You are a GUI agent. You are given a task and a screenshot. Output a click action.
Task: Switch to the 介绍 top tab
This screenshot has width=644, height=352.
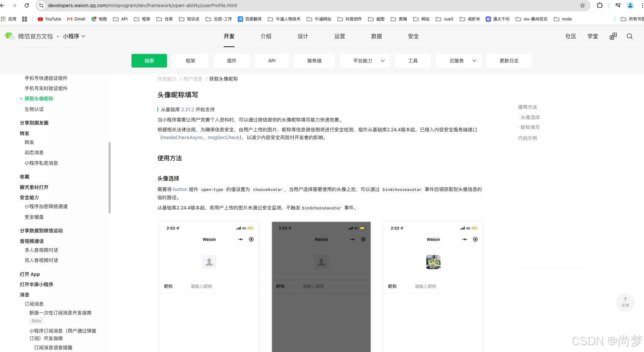pos(266,36)
